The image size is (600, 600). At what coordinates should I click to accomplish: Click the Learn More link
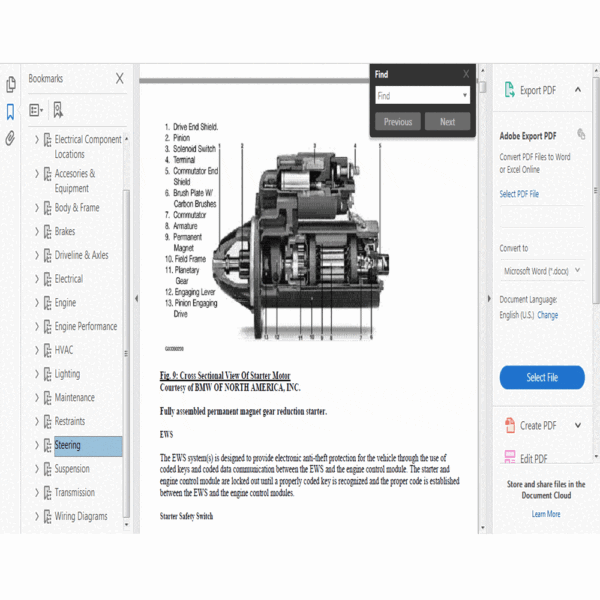tap(546, 514)
